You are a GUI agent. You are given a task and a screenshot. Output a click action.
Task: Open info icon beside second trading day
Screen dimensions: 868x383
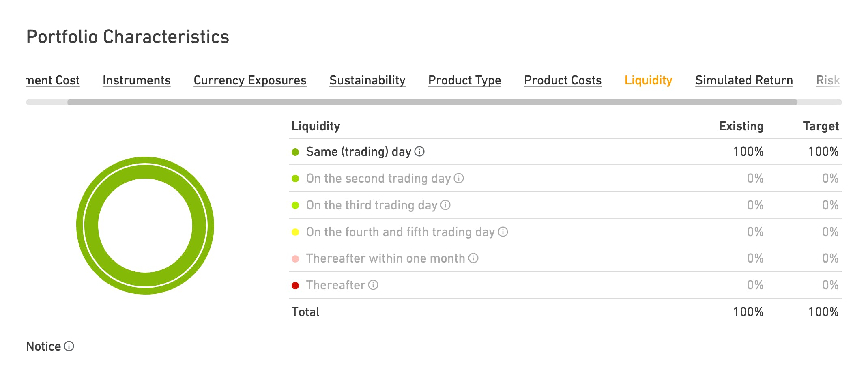point(459,179)
